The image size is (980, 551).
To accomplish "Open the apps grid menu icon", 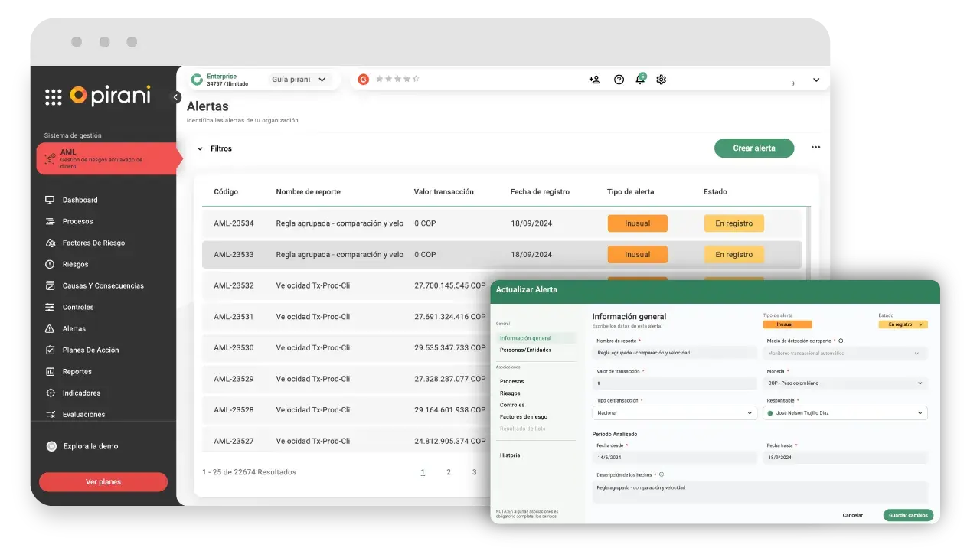I will (x=53, y=96).
